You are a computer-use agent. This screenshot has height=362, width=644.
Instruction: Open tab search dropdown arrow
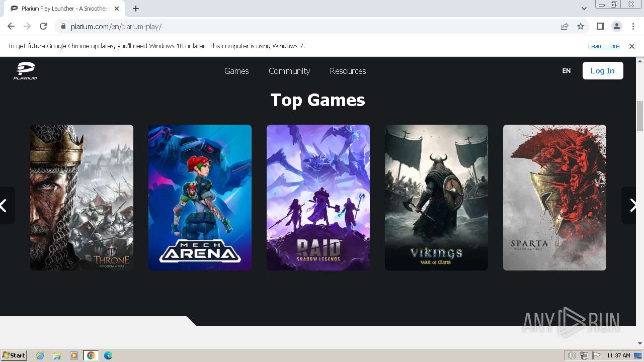584,9
